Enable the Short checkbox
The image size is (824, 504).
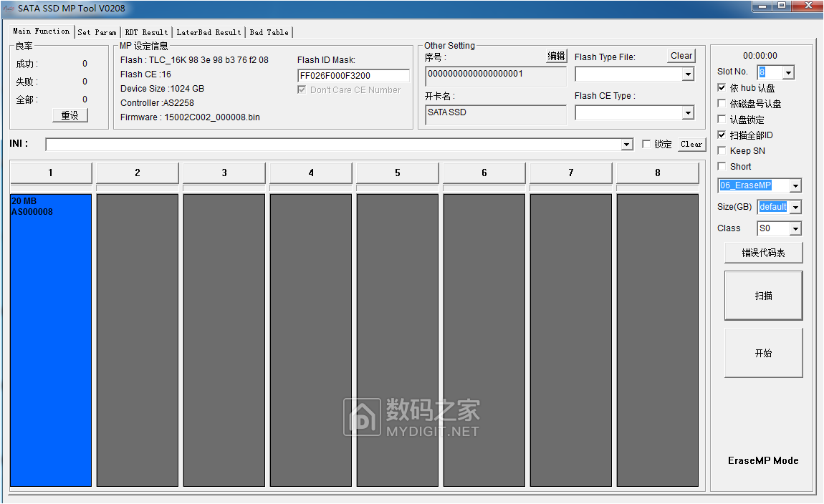click(x=722, y=166)
